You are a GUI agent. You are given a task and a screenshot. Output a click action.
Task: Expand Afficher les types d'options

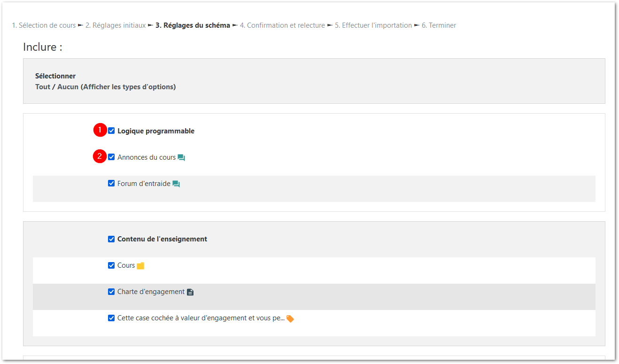(x=129, y=87)
